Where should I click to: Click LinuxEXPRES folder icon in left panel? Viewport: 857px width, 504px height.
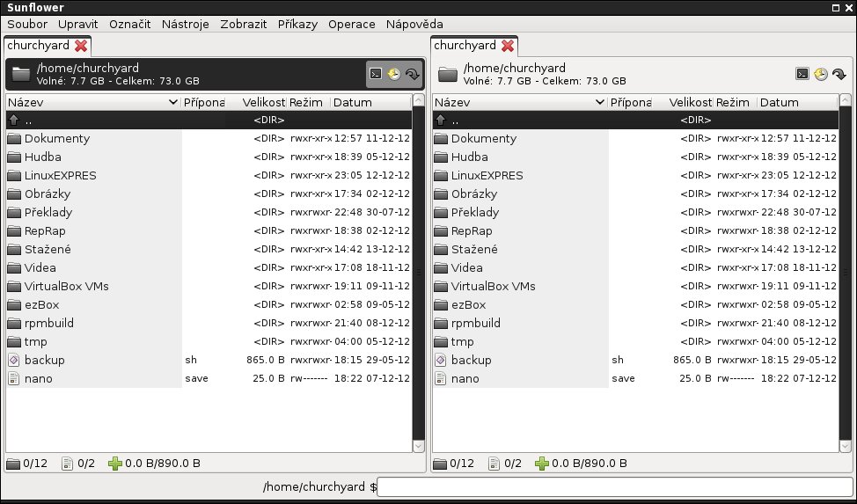point(14,175)
